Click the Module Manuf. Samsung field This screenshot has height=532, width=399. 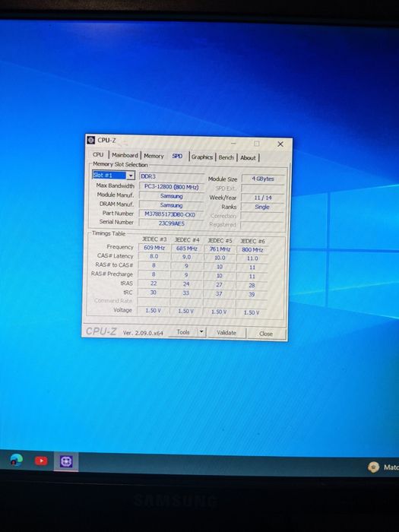[171, 196]
